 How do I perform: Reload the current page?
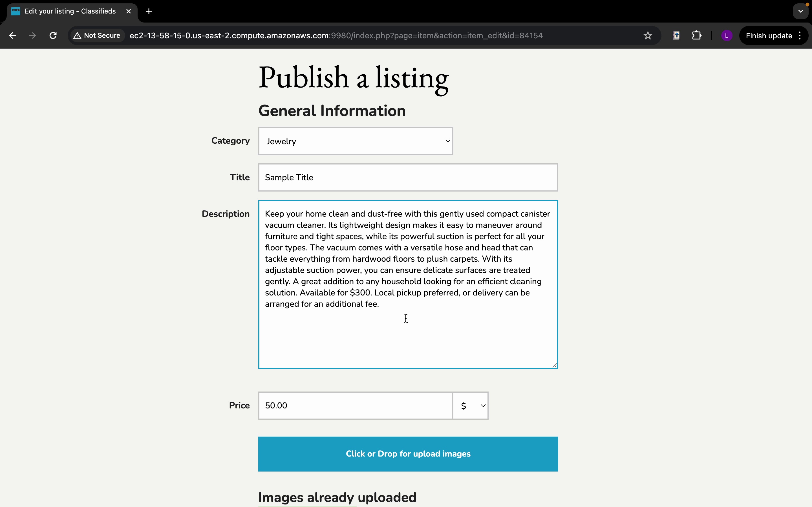tap(53, 35)
